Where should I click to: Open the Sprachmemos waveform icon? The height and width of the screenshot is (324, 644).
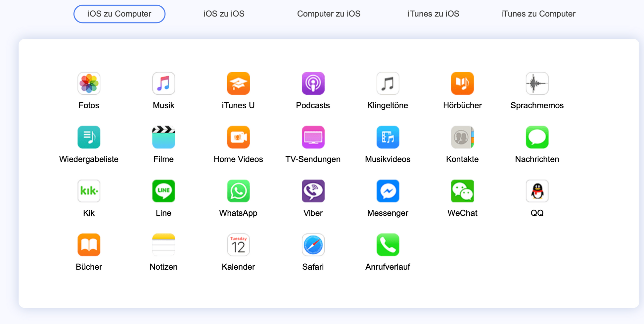[x=537, y=83]
